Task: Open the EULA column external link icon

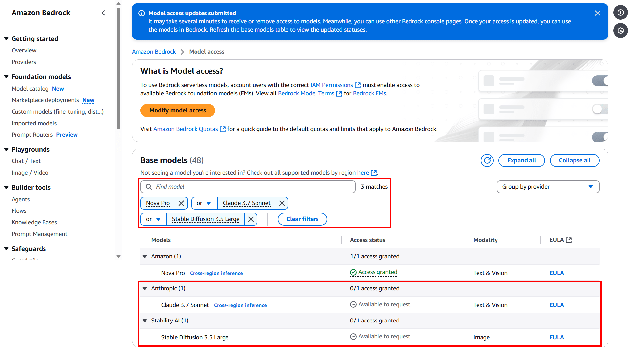Action: (569, 240)
